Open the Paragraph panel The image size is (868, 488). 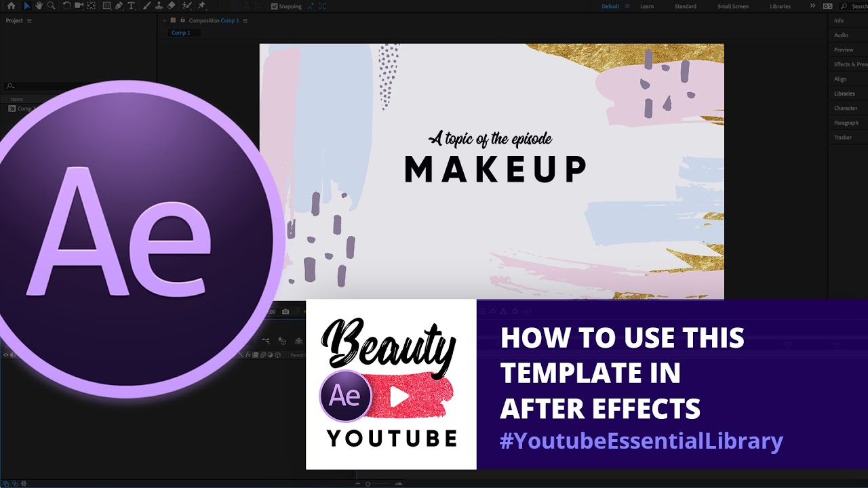846,123
